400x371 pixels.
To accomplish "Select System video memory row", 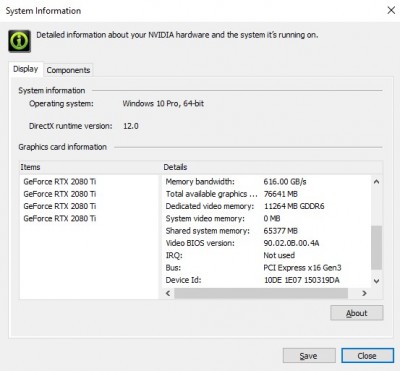I will [x=267, y=219].
